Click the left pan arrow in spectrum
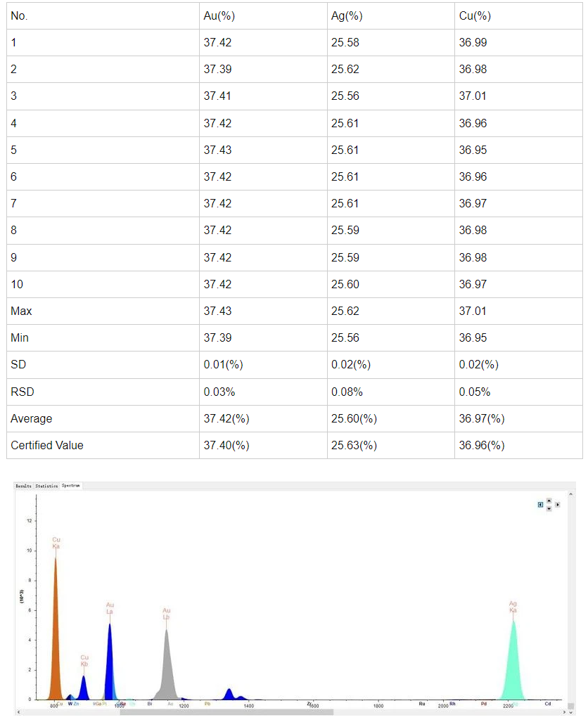 coord(540,504)
